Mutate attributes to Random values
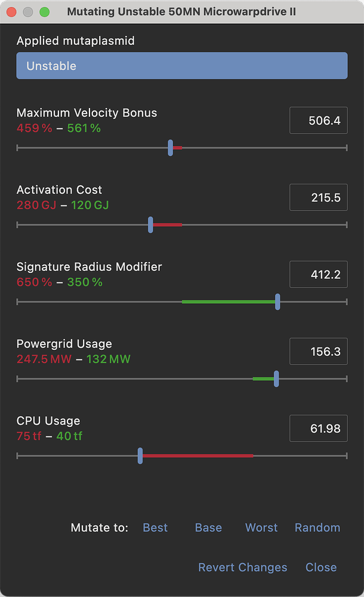 [x=317, y=528]
